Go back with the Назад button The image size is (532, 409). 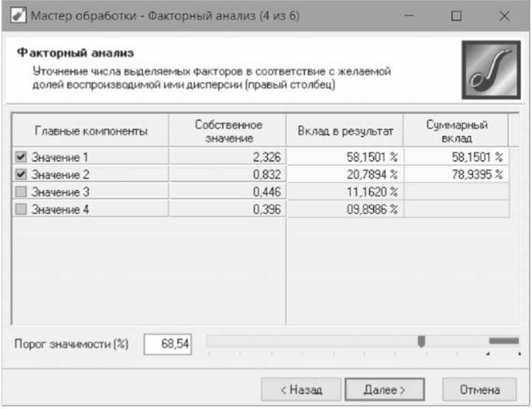301,390
